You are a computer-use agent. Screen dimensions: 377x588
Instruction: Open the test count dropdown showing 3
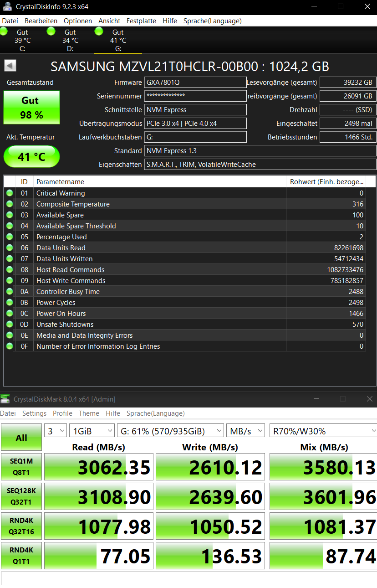point(56,431)
